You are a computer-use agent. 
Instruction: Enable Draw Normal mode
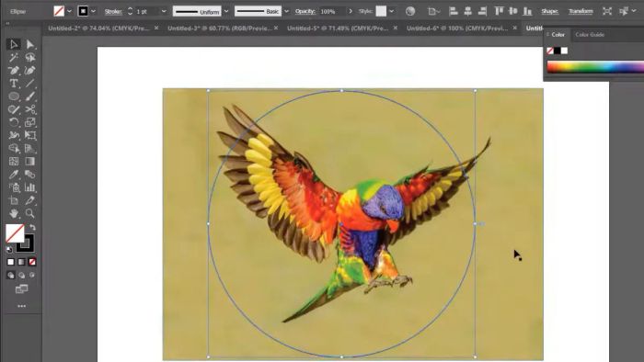(x=11, y=275)
